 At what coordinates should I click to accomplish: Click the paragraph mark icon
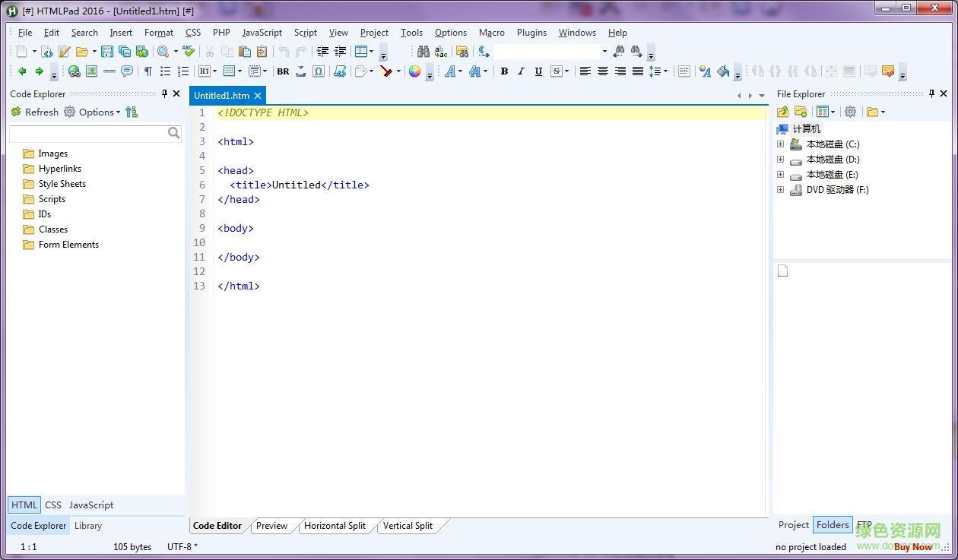(148, 71)
